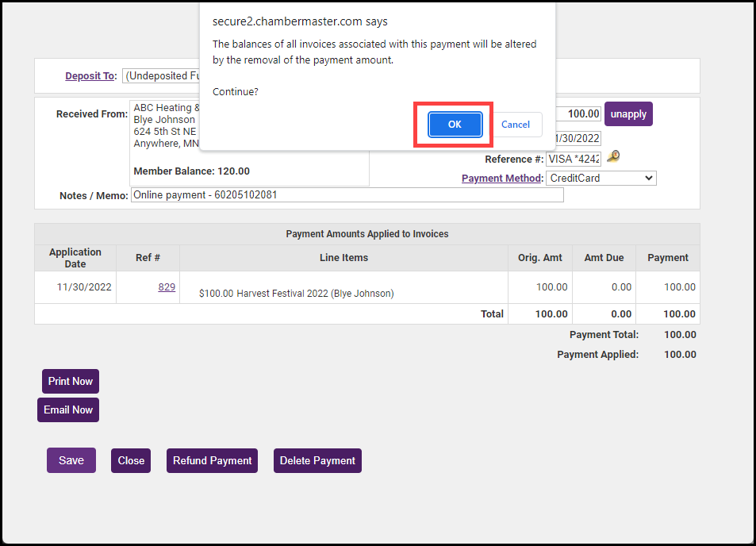The height and width of the screenshot is (546, 756).
Task: Click the Email Now button
Action: (x=68, y=410)
